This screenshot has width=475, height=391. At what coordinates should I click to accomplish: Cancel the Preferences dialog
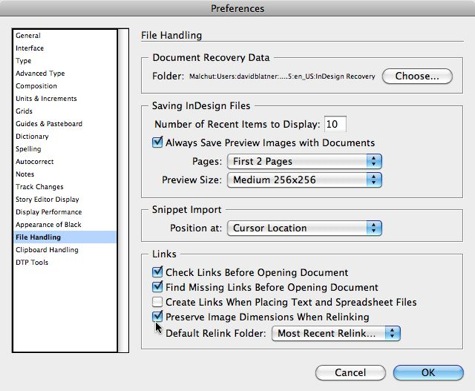[350, 373]
